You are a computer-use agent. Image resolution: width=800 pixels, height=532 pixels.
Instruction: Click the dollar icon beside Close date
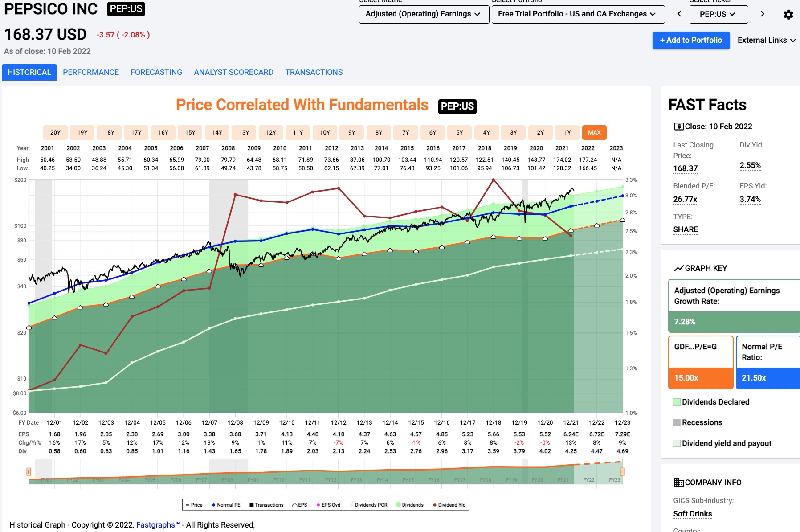(679, 127)
